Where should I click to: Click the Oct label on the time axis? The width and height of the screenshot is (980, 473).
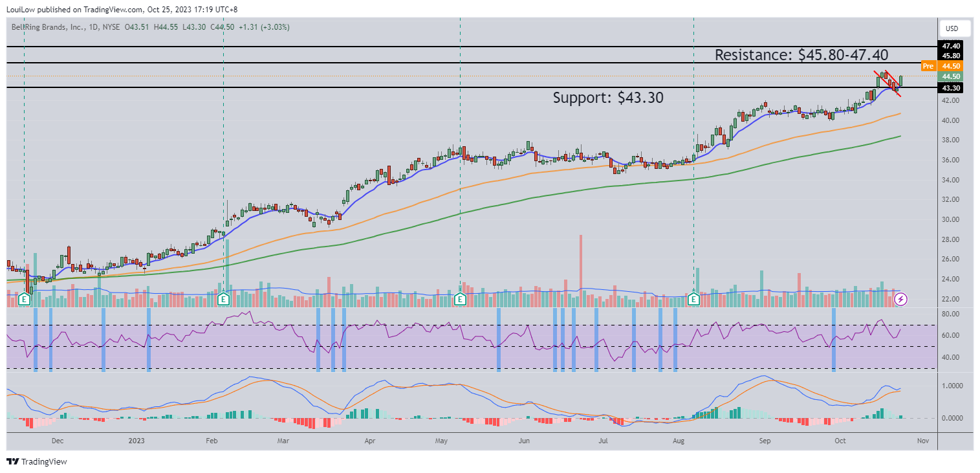840,441
